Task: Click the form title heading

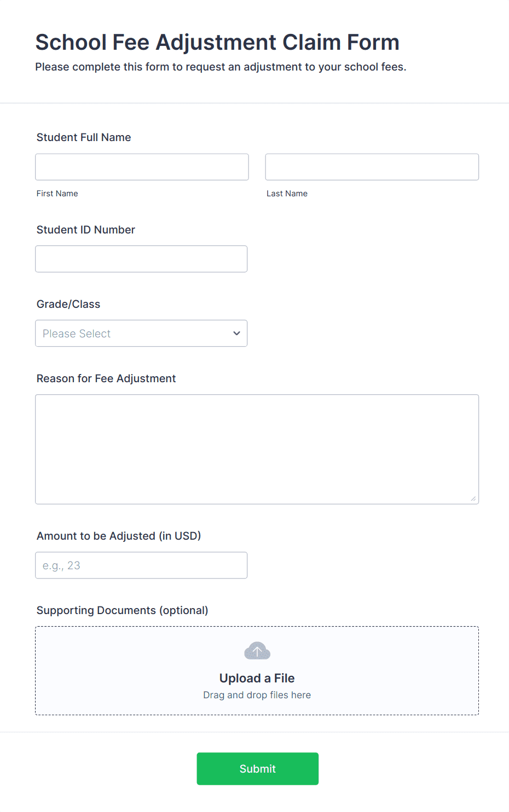Action: (217, 42)
